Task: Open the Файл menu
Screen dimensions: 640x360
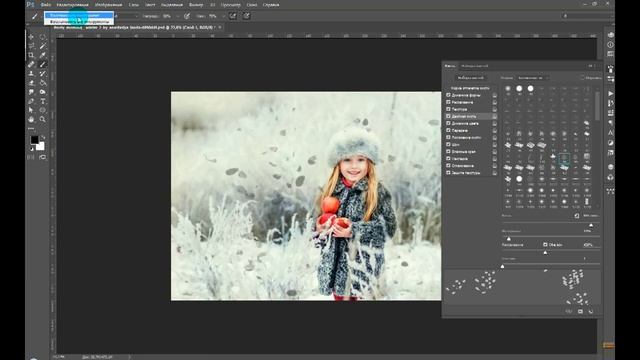Action: click(x=46, y=4)
